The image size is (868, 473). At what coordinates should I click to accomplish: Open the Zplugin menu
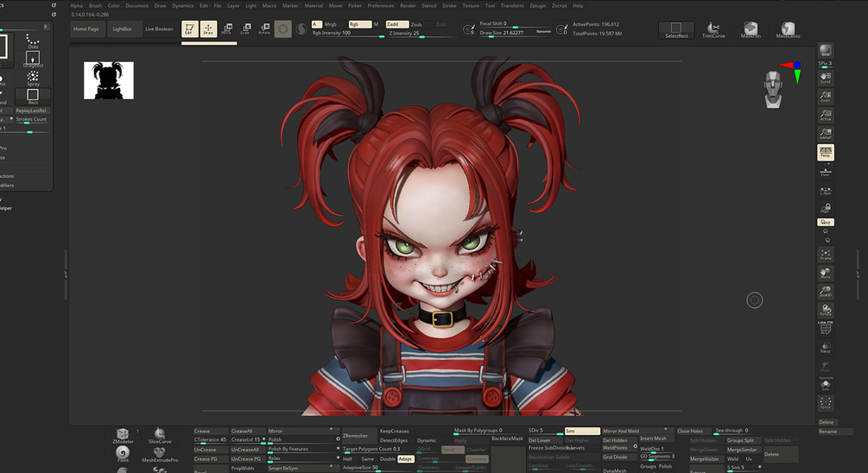tap(537, 5)
